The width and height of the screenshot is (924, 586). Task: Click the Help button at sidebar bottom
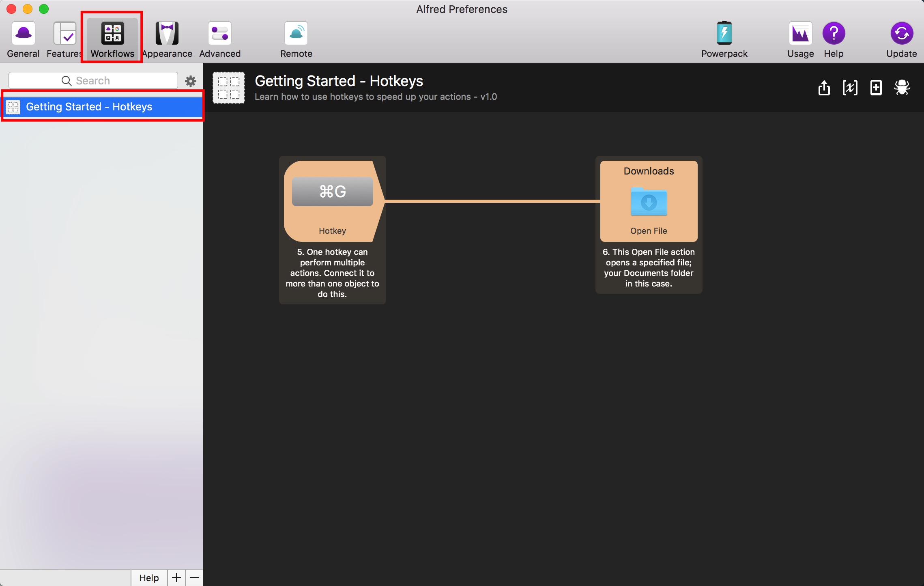[149, 577]
